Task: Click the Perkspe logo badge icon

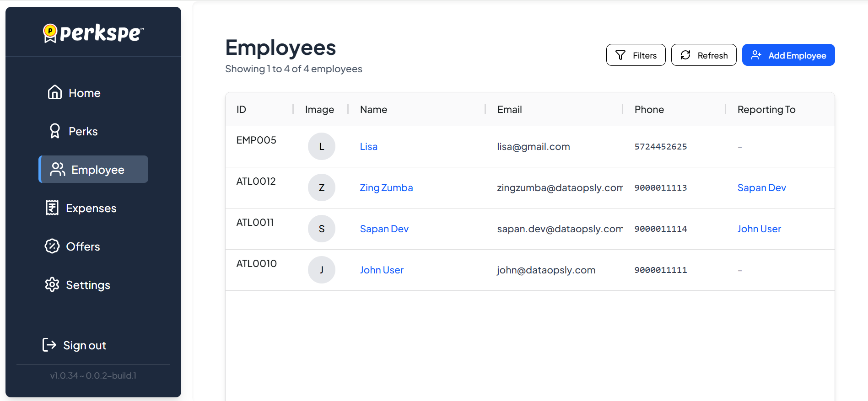Action: (50, 33)
